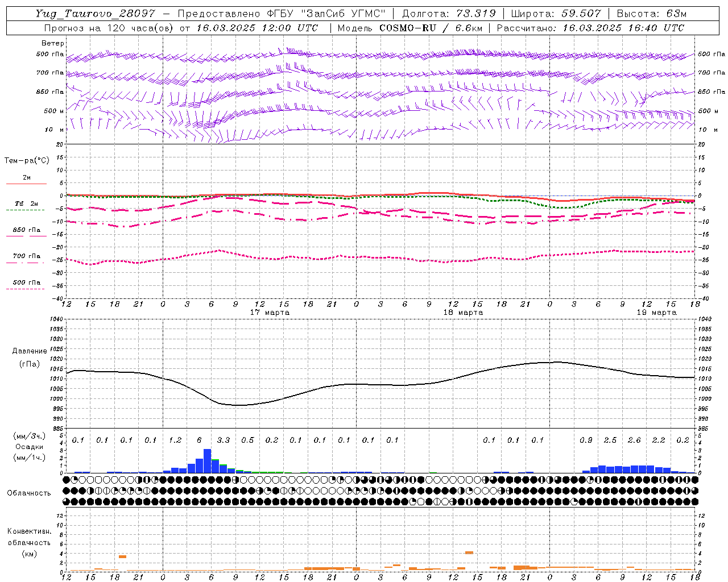Click the Конвективн. convective cloud label
Screen dimensions: 728x582
[29, 532]
